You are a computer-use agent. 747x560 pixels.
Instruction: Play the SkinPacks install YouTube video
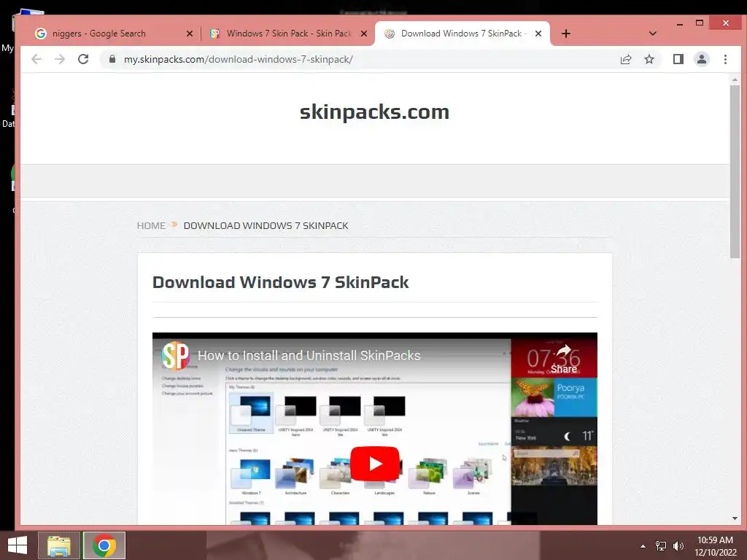coord(375,463)
